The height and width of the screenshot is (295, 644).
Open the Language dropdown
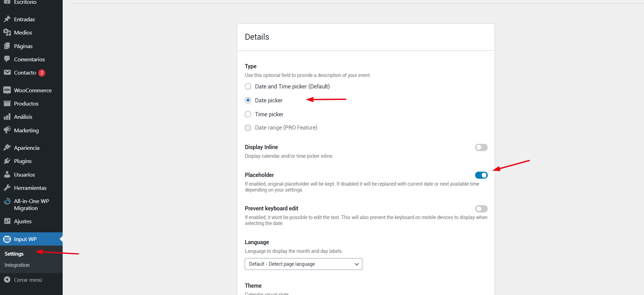pos(304,264)
